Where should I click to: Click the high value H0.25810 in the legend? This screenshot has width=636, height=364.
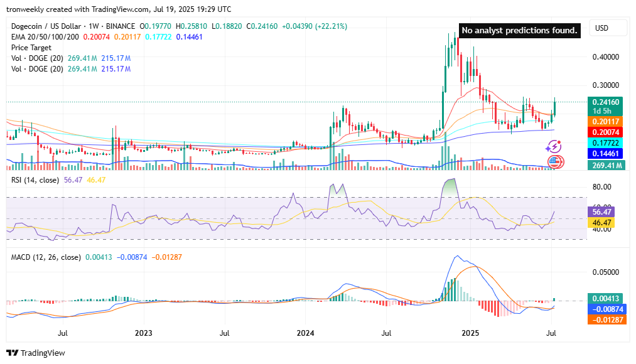point(191,26)
